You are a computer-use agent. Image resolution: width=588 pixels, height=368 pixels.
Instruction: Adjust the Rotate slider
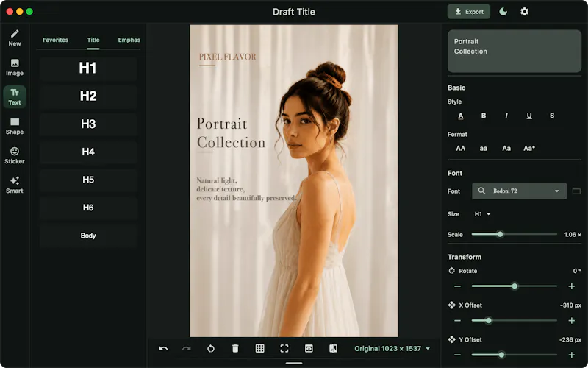(514, 286)
